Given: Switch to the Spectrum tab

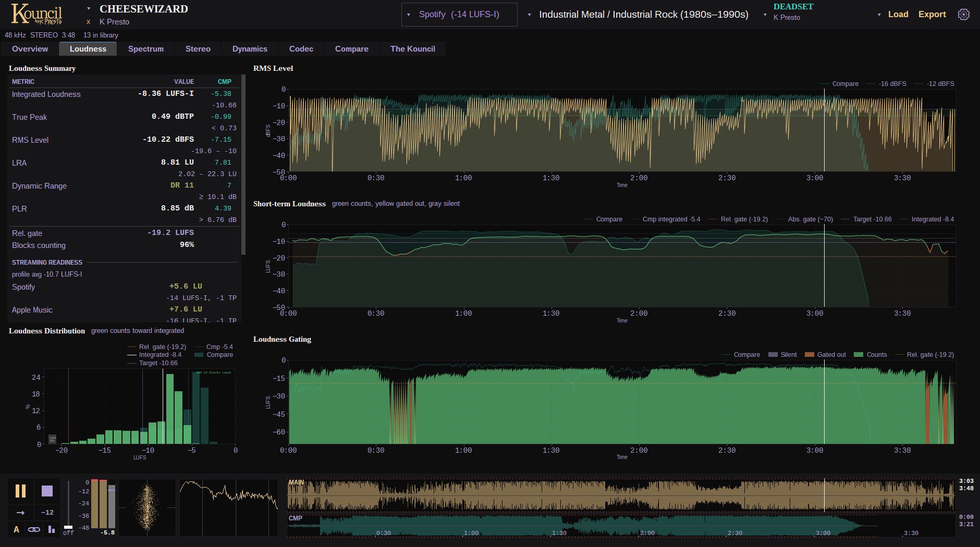Looking at the screenshot, I should pyautogui.click(x=146, y=49).
